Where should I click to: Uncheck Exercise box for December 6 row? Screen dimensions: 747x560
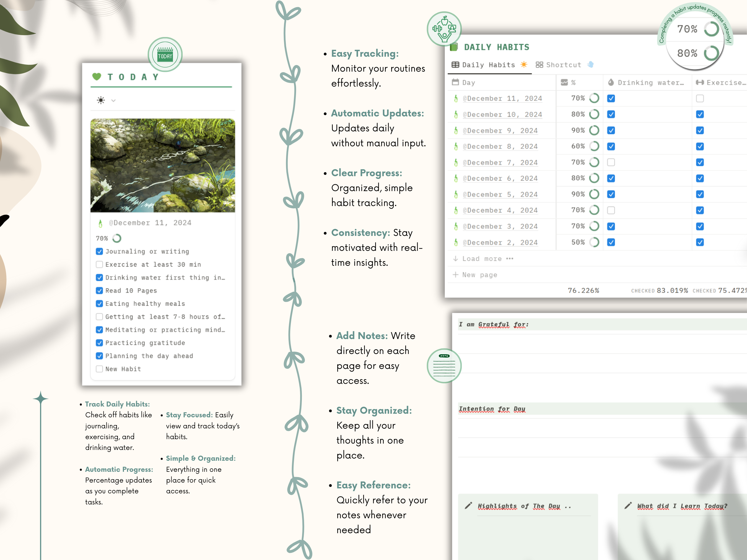point(700,178)
